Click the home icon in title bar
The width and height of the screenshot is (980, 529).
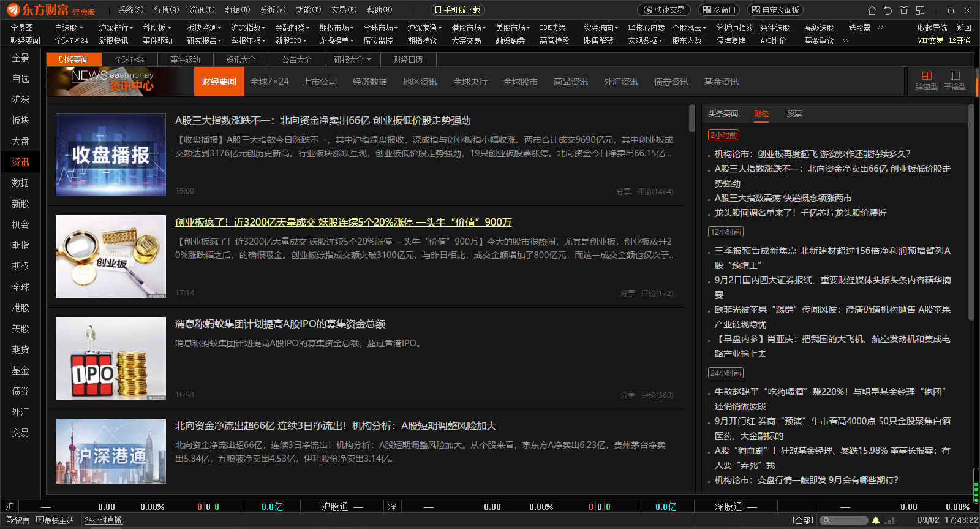coord(872,10)
